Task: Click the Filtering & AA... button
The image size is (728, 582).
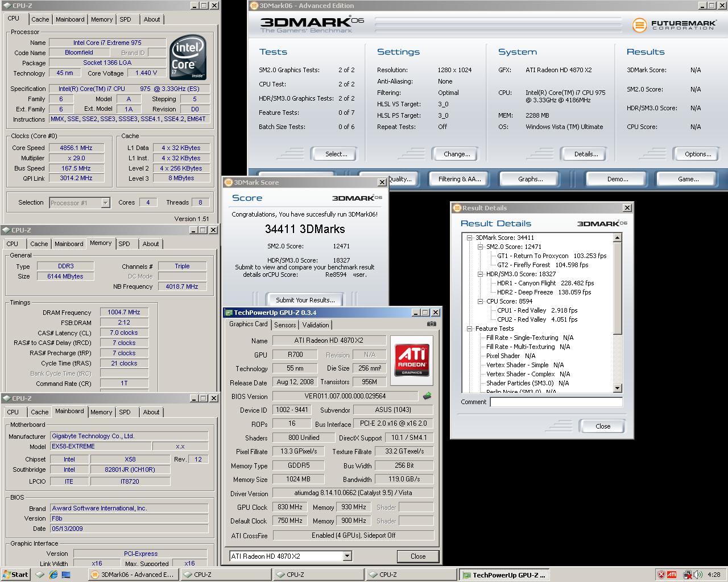Action: tap(460, 179)
